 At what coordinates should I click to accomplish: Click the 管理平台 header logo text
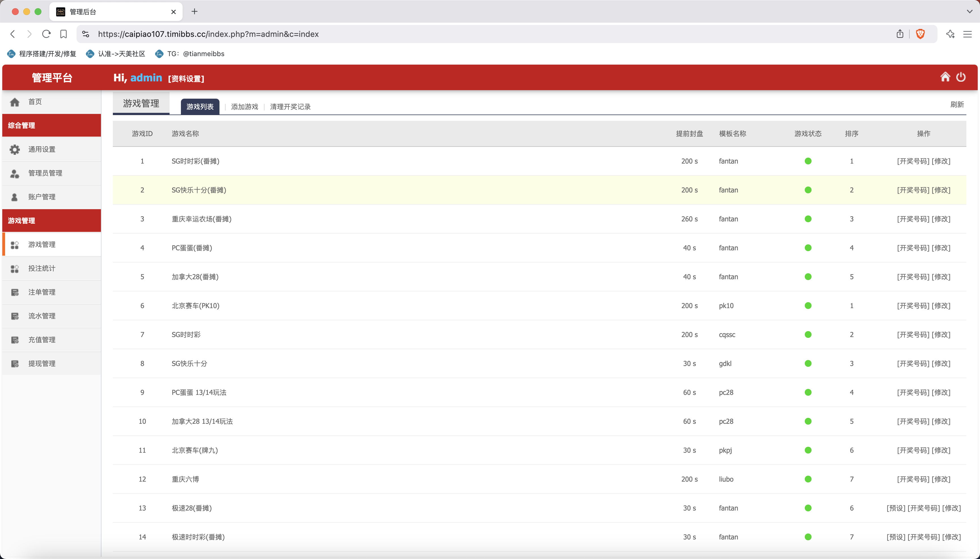point(52,78)
